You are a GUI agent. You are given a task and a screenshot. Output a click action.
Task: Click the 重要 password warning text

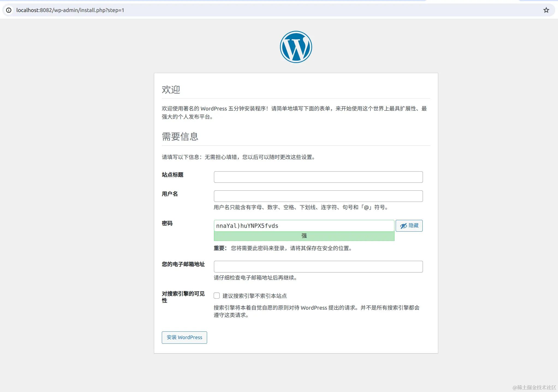point(284,248)
